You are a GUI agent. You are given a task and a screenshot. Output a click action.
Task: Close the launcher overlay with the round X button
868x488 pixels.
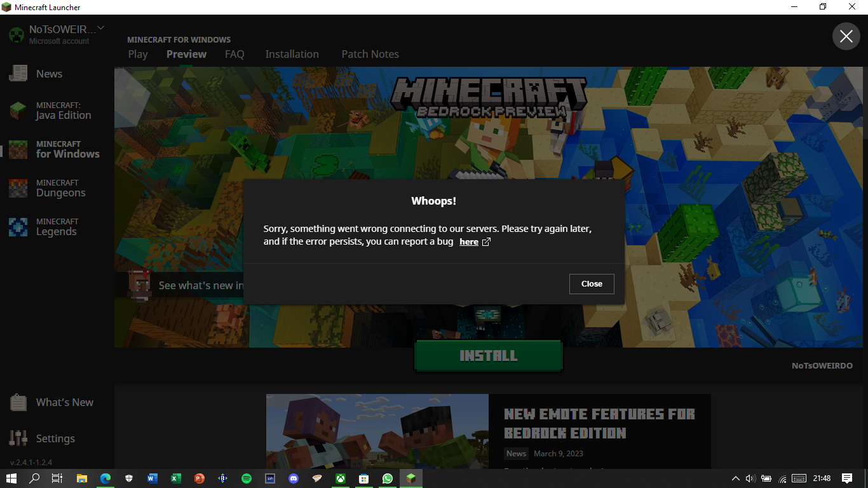point(846,37)
